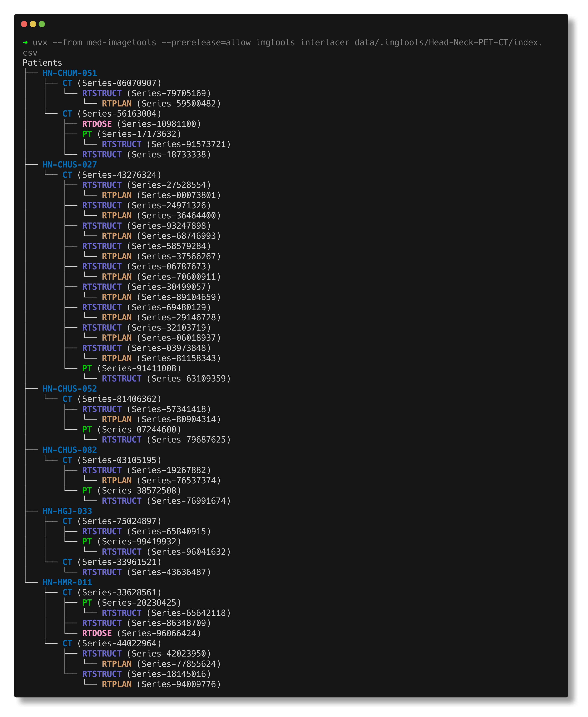Click RTSTRUCT row Series-65840915

click(x=147, y=531)
